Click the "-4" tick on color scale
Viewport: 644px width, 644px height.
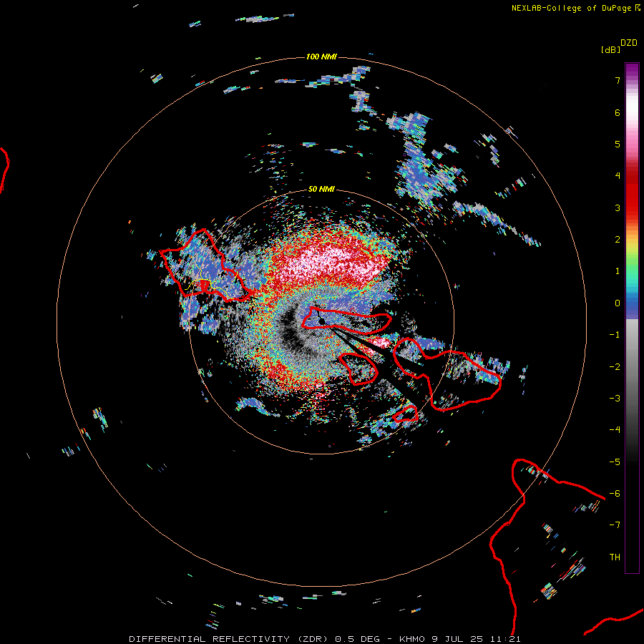[x=615, y=430]
